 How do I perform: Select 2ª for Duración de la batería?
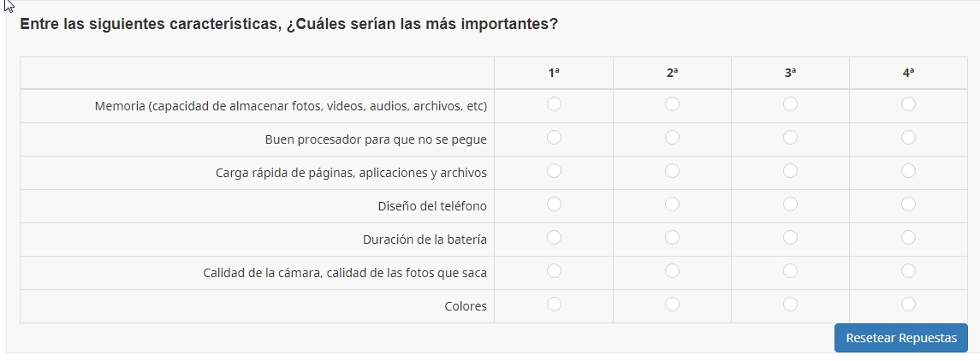point(672,238)
